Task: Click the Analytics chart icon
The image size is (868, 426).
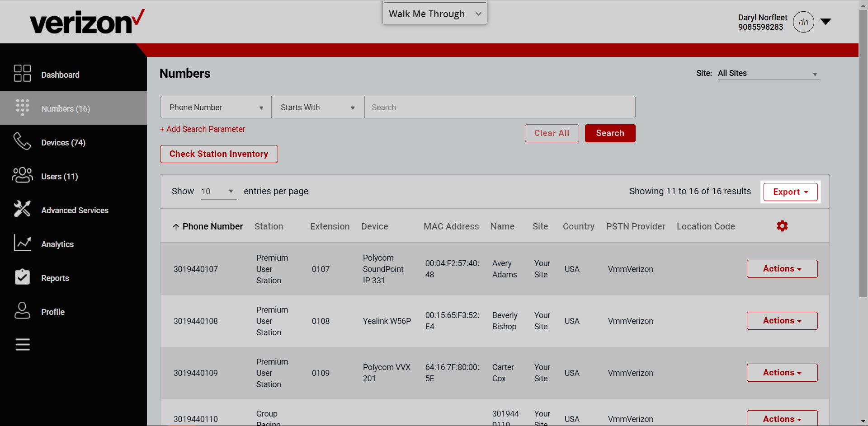Action: pos(22,243)
